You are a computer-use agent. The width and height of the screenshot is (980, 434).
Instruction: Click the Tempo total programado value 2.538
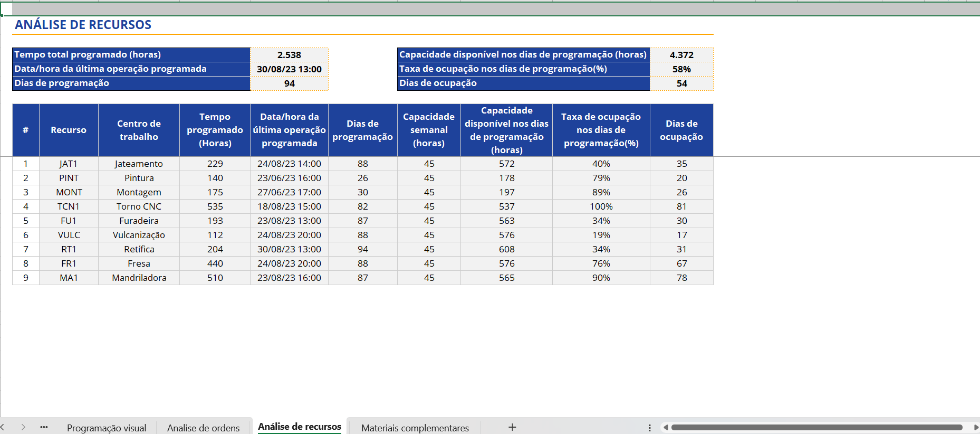pyautogui.click(x=289, y=55)
